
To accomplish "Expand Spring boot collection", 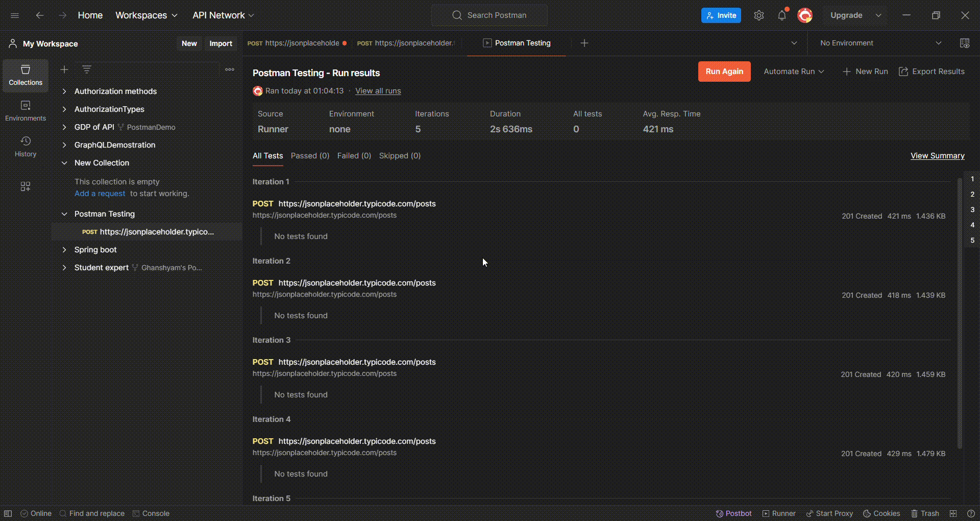I will click(64, 250).
